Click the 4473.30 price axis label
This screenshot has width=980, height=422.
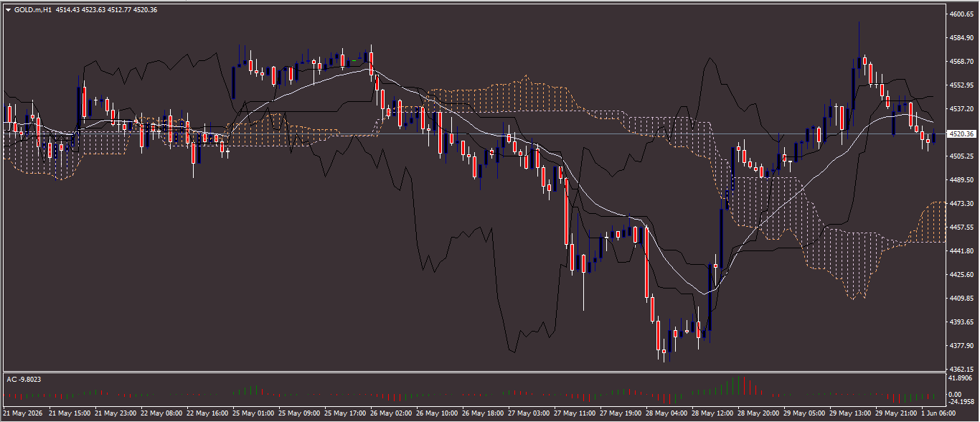(x=961, y=204)
